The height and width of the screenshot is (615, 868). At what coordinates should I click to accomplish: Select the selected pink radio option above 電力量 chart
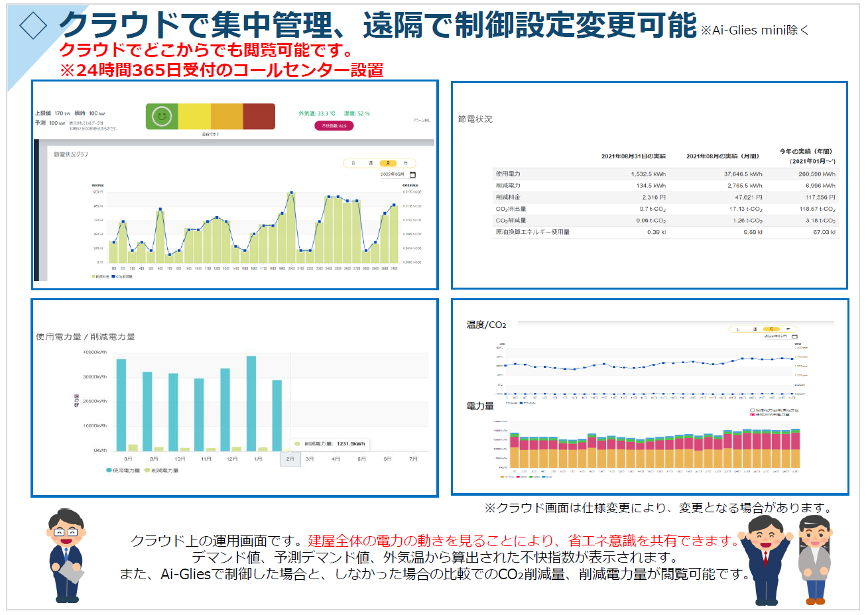tap(753, 415)
